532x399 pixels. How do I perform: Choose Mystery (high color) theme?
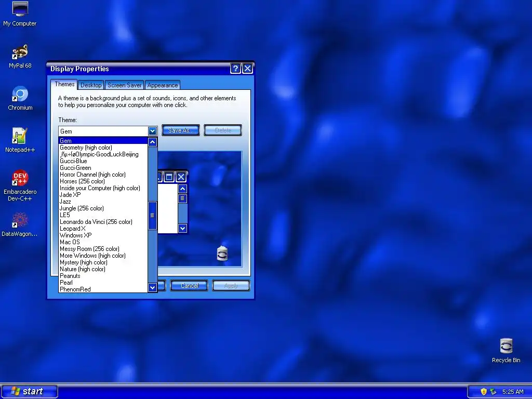103,262
